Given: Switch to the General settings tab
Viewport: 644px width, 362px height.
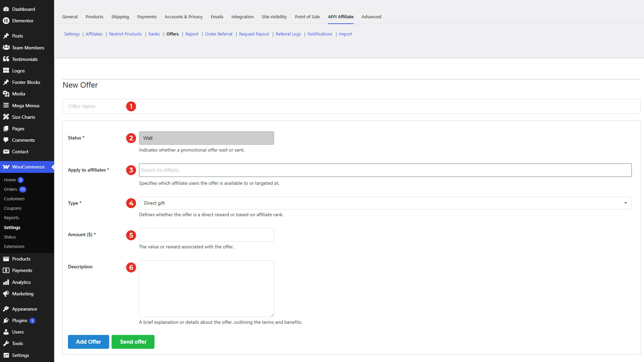Looking at the screenshot, I should tap(70, 17).
